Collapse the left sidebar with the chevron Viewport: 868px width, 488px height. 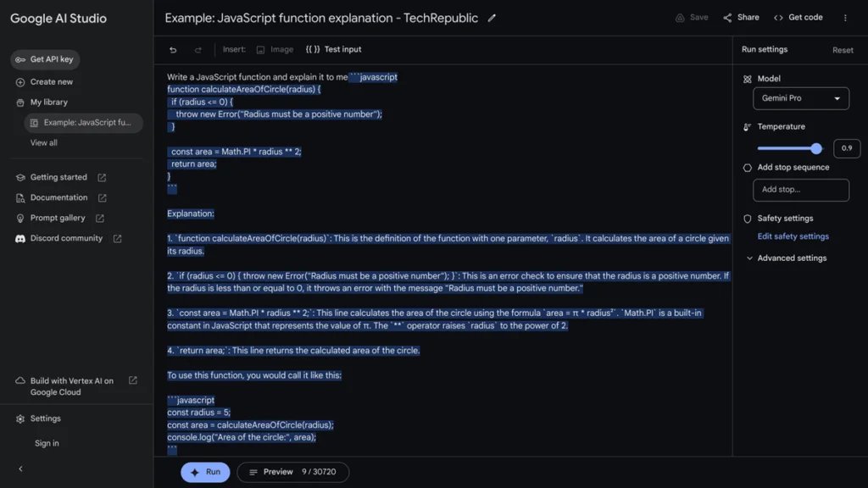point(19,468)
